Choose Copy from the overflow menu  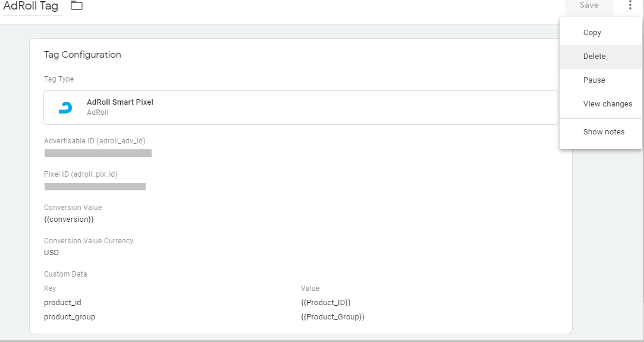pos(592,33)
